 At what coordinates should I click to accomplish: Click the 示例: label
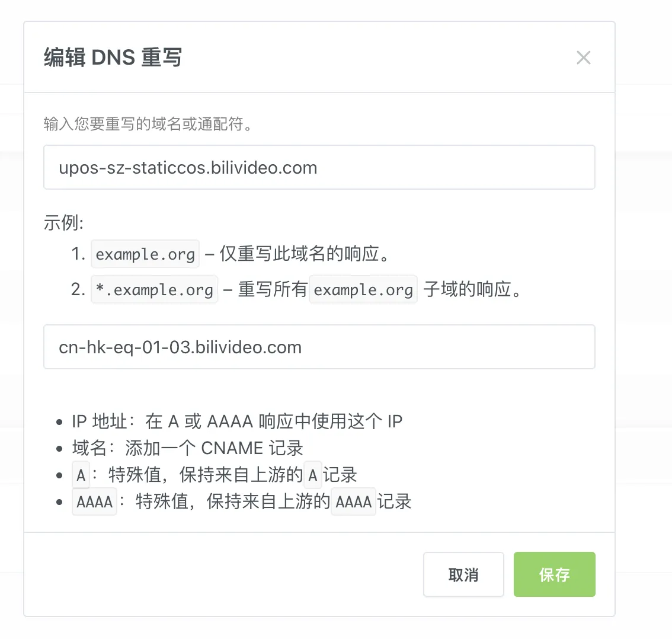pyautogui.click(x=64, y=223)
